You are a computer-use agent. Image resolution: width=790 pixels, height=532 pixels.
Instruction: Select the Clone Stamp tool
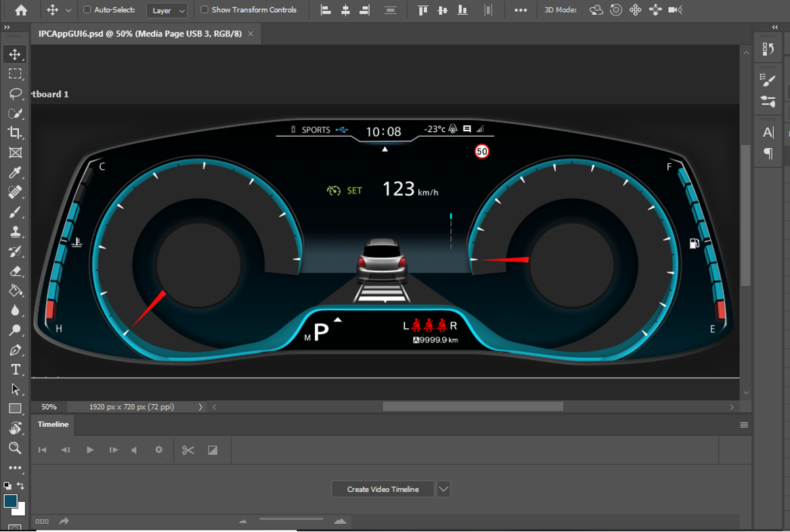click(x=15, y=231)
